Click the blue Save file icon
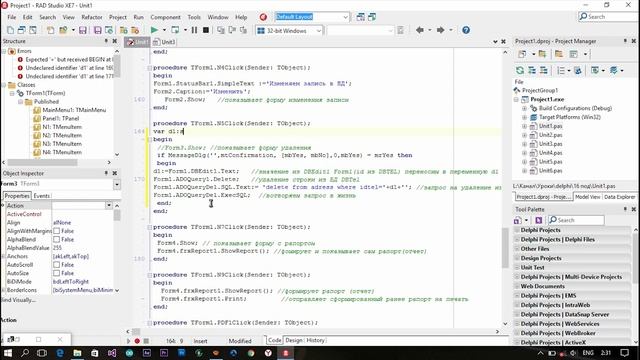 pos(83,30)
